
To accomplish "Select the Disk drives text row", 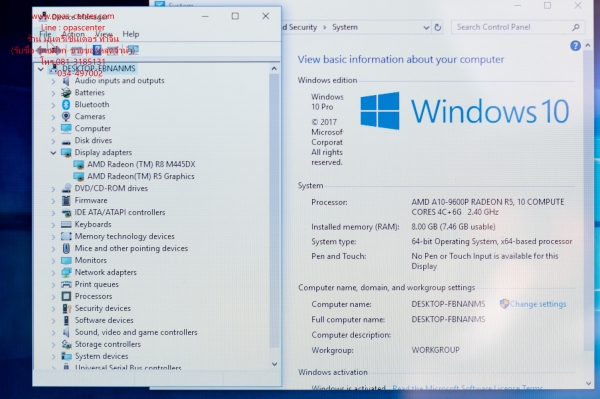I will 93,140.
